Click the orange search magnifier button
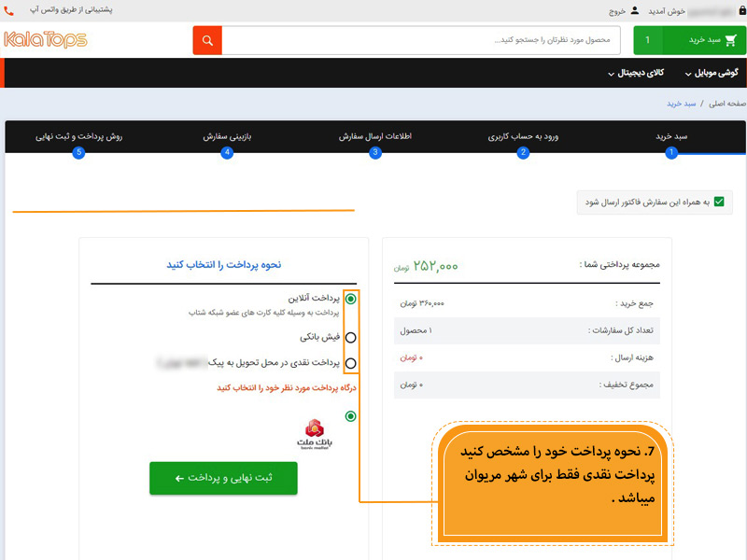This screenshot has width=747, height=560. pyautogui.click(x=207, y=40)
